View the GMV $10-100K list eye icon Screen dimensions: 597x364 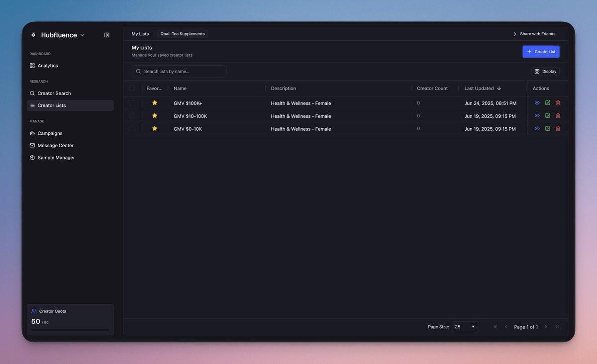coord(537,115)
